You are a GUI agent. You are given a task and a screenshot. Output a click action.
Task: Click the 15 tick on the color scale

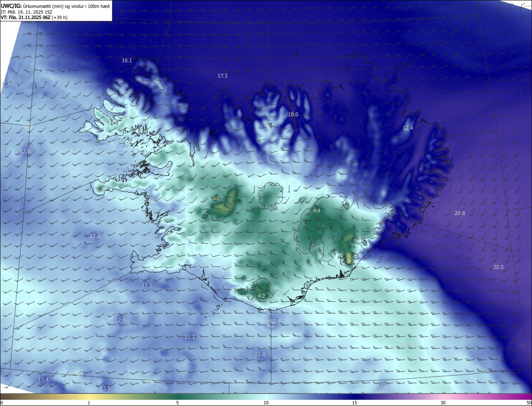coord(355,403)
